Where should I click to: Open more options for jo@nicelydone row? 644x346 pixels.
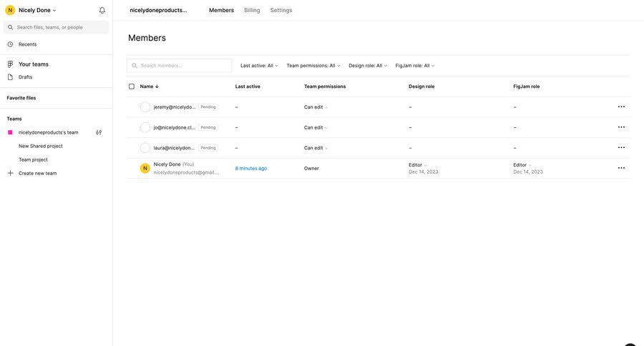(621, 127)
